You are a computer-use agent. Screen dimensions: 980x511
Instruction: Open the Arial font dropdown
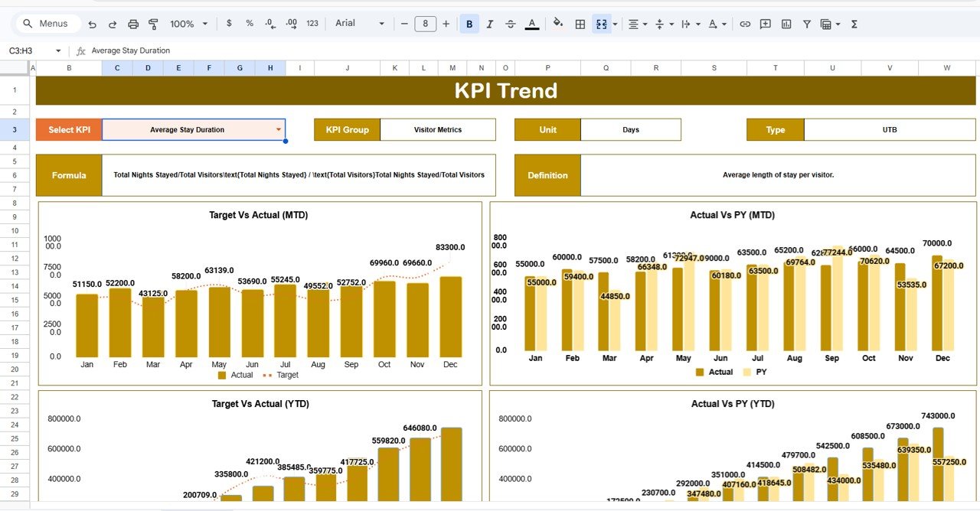pyautogui.click(x=360, y=24)
